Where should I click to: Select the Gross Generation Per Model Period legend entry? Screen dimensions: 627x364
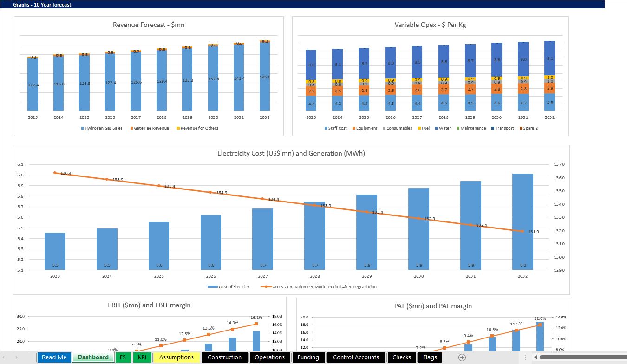(x=319, y=287)
